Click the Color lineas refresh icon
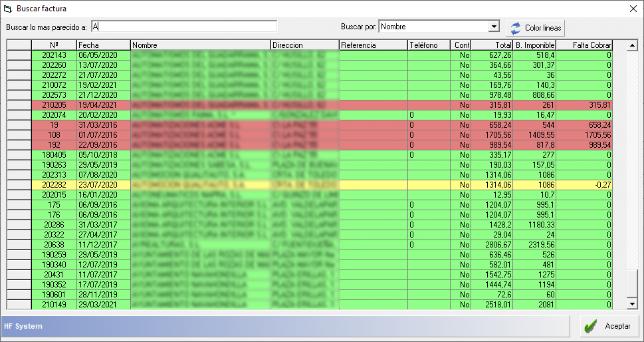This screenshot has height=342, width=644. point(516,28)
